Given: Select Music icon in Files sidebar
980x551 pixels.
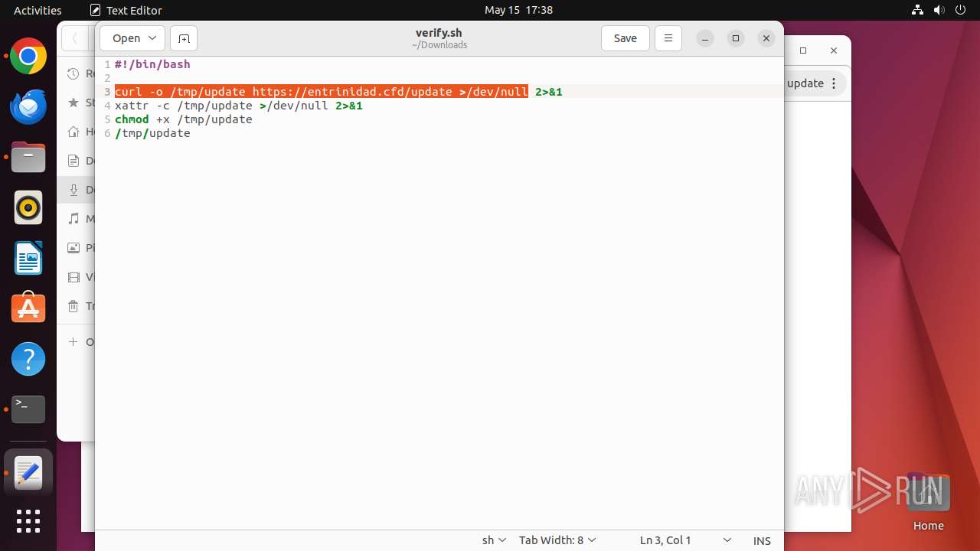Looking at the screenshot, I should coord(73,219).
